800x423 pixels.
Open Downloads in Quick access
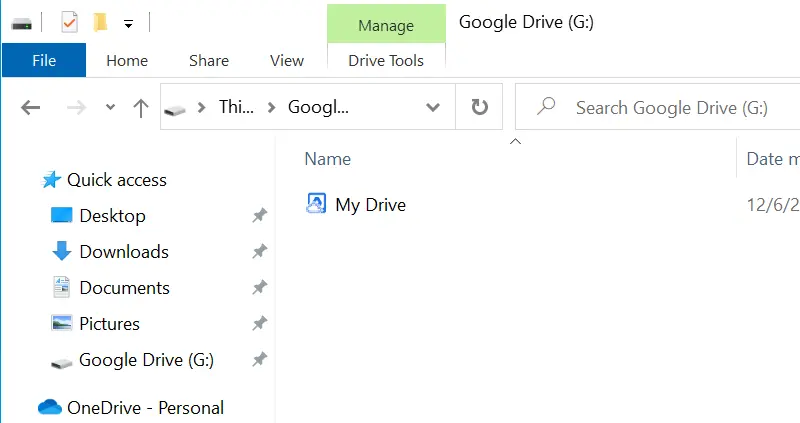124,252
